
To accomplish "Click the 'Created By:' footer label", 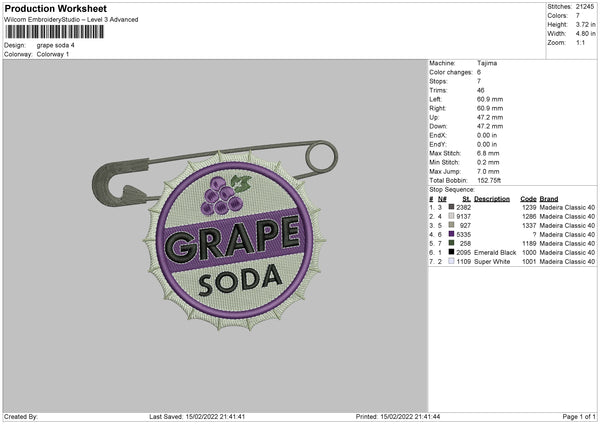I will pos(21,416).
